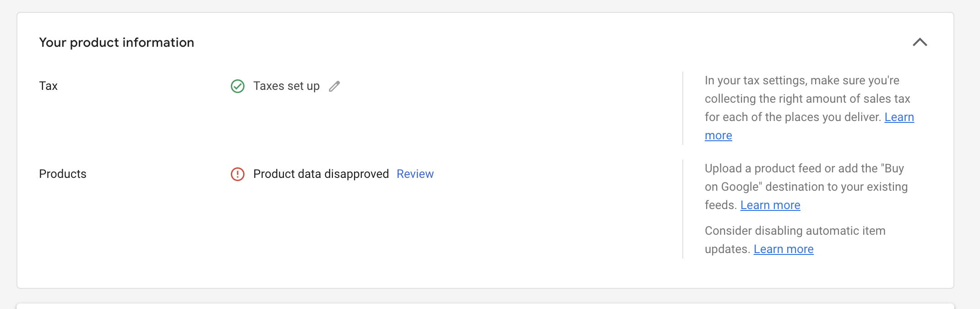Click Consider disabling automatic item updates text
Image resolution: width=980 pixels, height=309 pixels.
tap(795, 240)
